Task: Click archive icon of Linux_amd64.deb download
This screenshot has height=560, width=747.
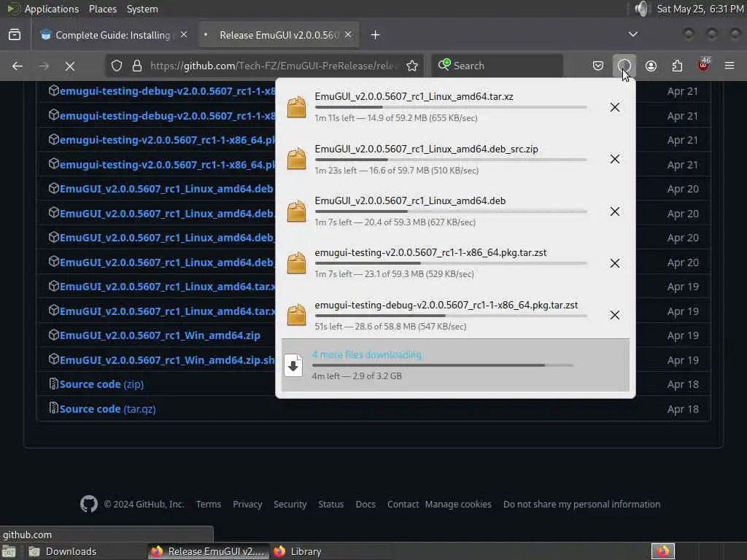Action: pos(296,211)
